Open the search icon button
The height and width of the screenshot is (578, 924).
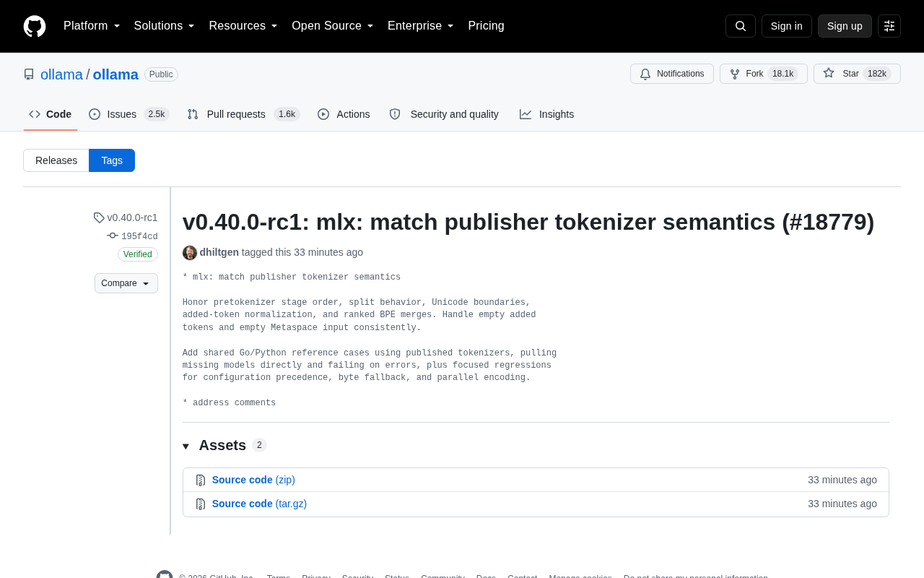pyautogui.click(x=741, y=26)
